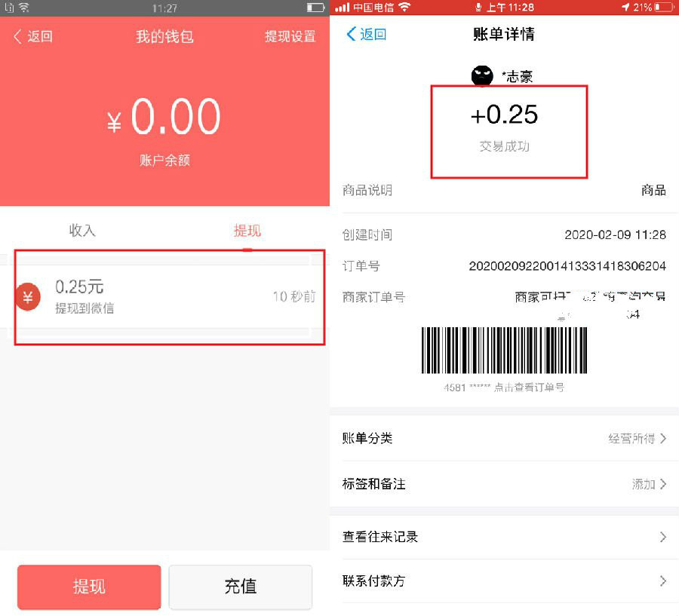Tap the creation time 2020-02-09 11:28
Screen dimensions: 679x616
click(615, 235)
